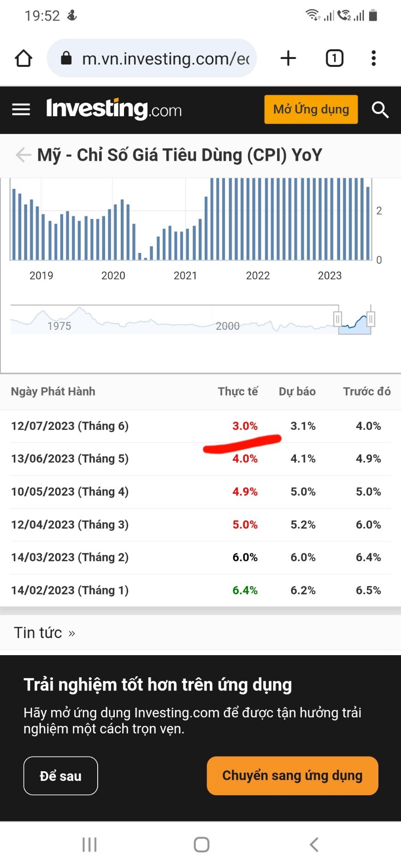Tap the Investing.com logo

click(114, 110)
